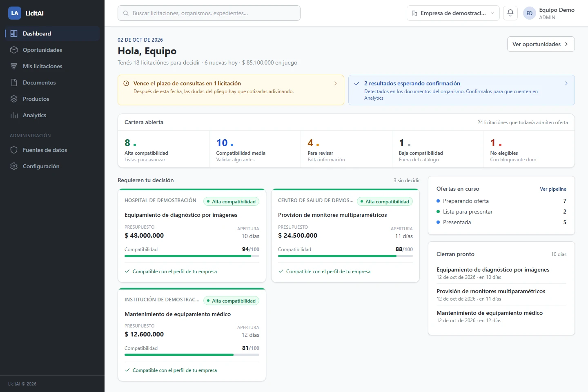Viewport: 588px width, 392px height.
Task: Open No elegibles tile
Action: click(x=529, y=149)
